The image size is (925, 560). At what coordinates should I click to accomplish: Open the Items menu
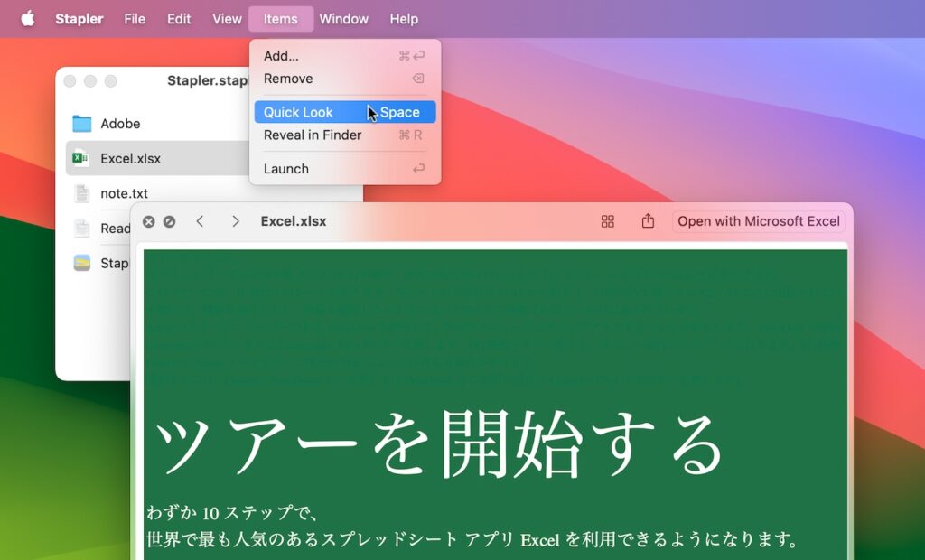coord(280,18)
